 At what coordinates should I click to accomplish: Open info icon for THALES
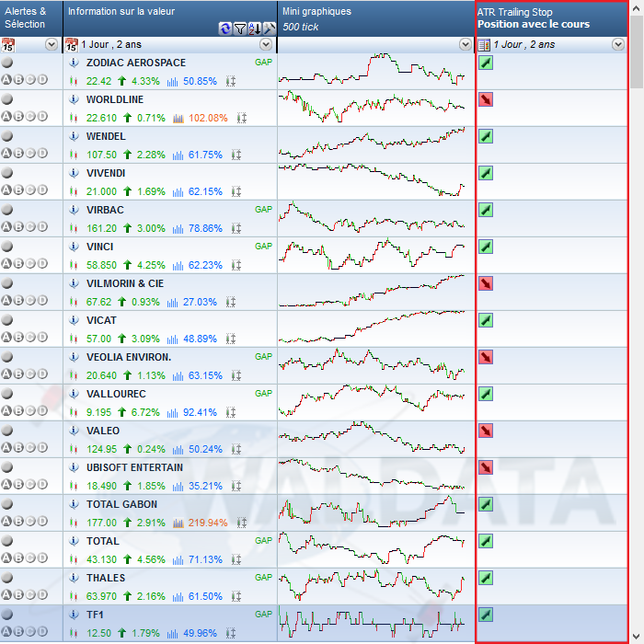click(x=74, y=578)
